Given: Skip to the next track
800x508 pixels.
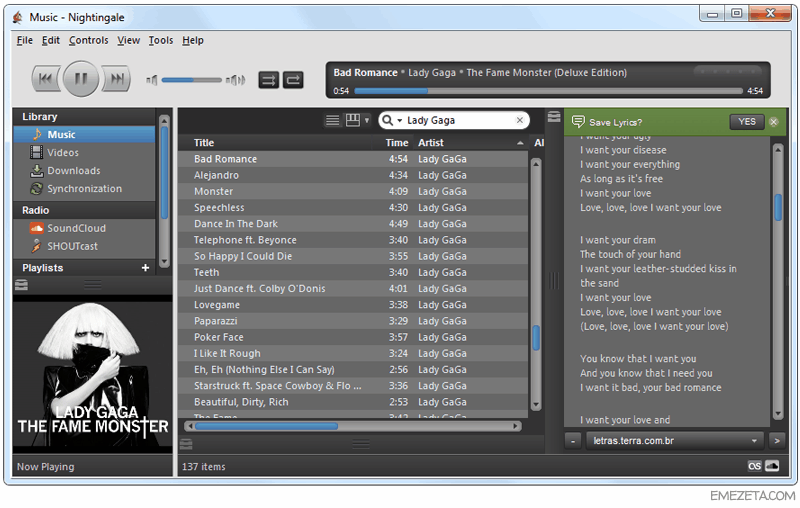Looking at the screenshot, I should (116, 79).
